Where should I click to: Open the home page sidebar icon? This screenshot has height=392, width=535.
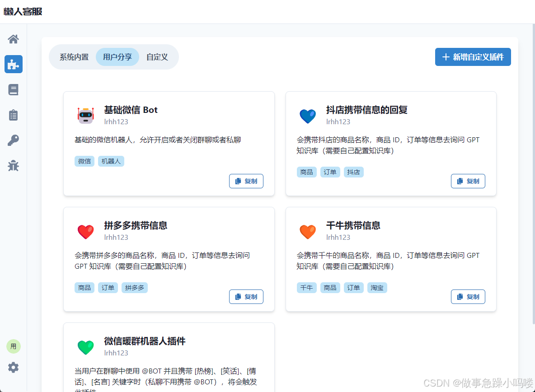click(x=13, y=39)
